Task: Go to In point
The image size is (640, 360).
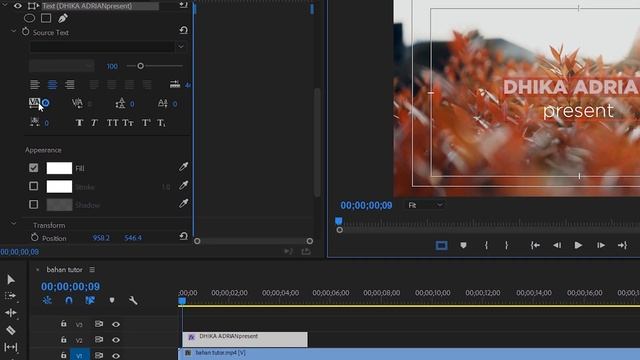Action: coord(535,245)
